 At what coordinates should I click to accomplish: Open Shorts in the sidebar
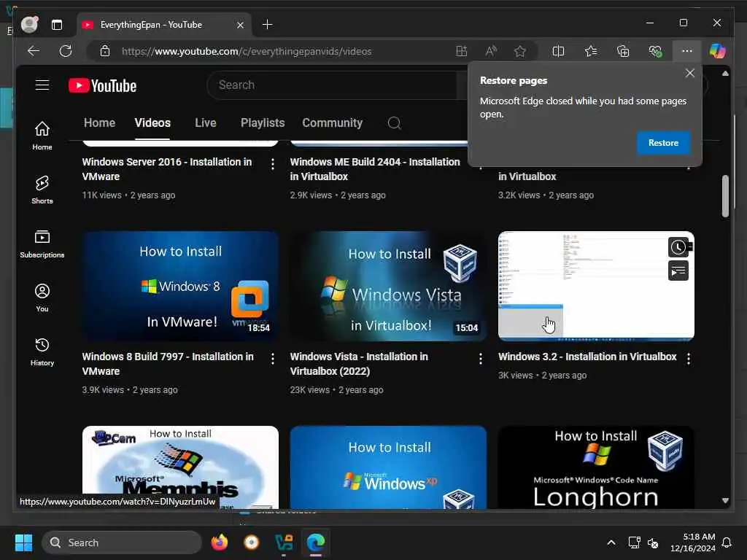coord(42,190)
